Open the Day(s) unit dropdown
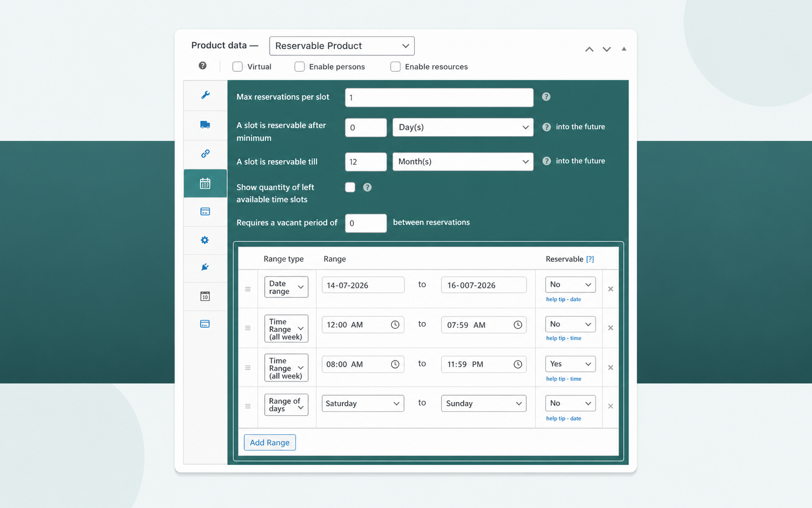This screenshot has height=508, width=812. (x=463, y=127)
